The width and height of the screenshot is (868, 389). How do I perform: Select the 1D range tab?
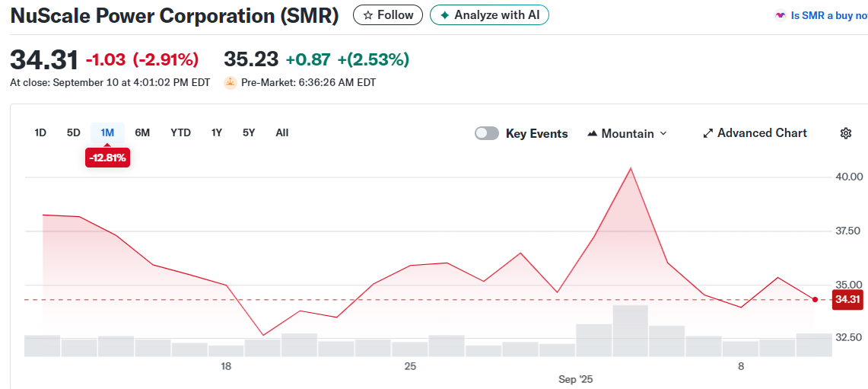(x=40, y=133)
